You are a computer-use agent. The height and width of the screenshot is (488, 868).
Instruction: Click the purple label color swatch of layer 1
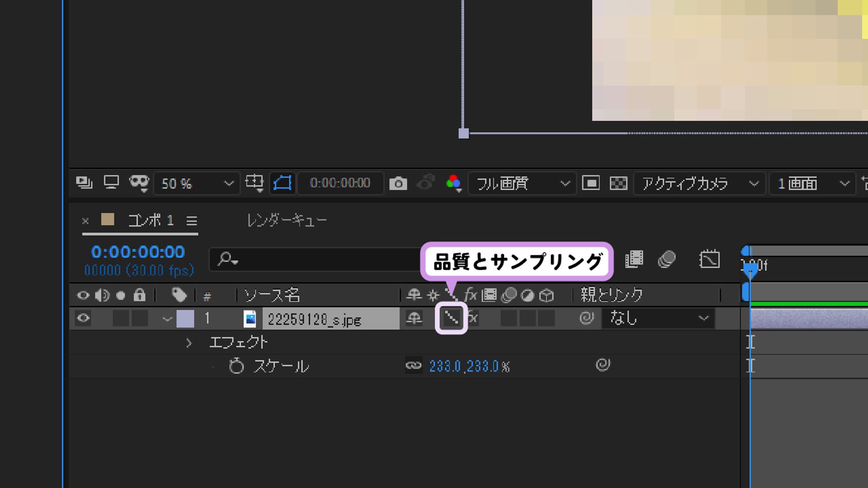185,319
